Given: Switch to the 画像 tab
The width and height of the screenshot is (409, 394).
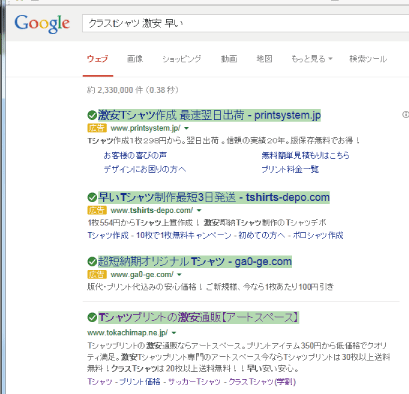Looking at the screenshot, I should 135,59.
